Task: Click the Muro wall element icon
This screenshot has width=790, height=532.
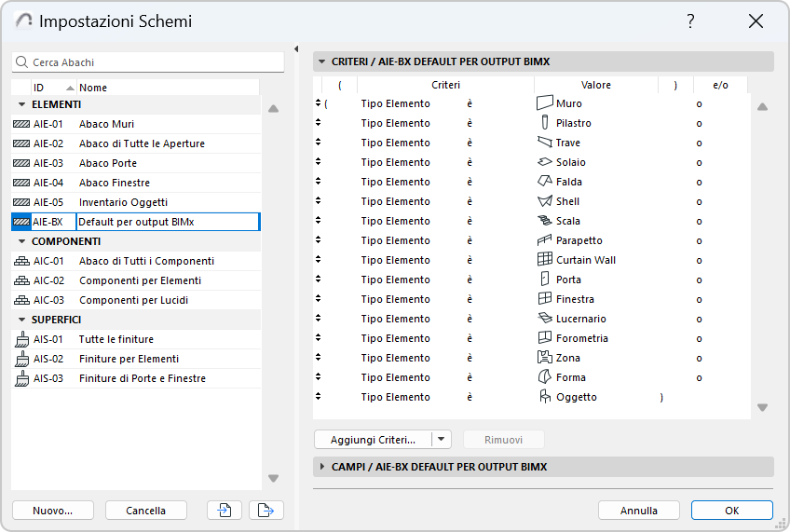Action: pyautogui.click(x=545, y=102)
